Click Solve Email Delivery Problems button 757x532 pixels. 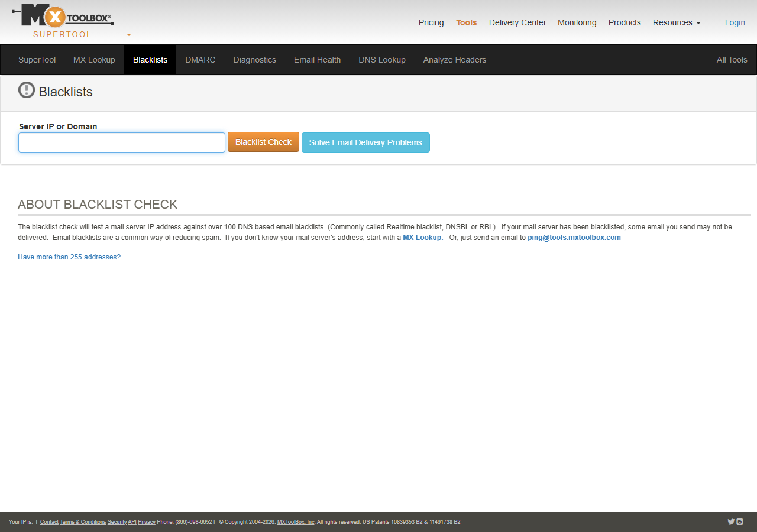click(365, 142)
